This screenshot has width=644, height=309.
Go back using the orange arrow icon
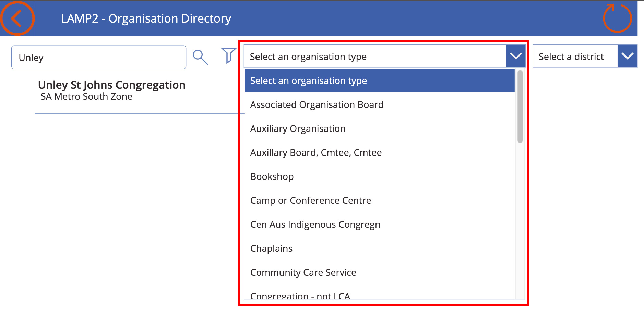click(x=17, y=18)
